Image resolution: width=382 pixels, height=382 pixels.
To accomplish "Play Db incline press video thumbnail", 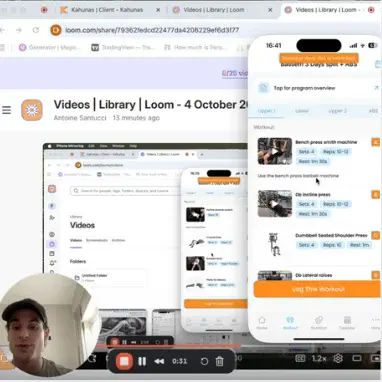I will [275, 204].
